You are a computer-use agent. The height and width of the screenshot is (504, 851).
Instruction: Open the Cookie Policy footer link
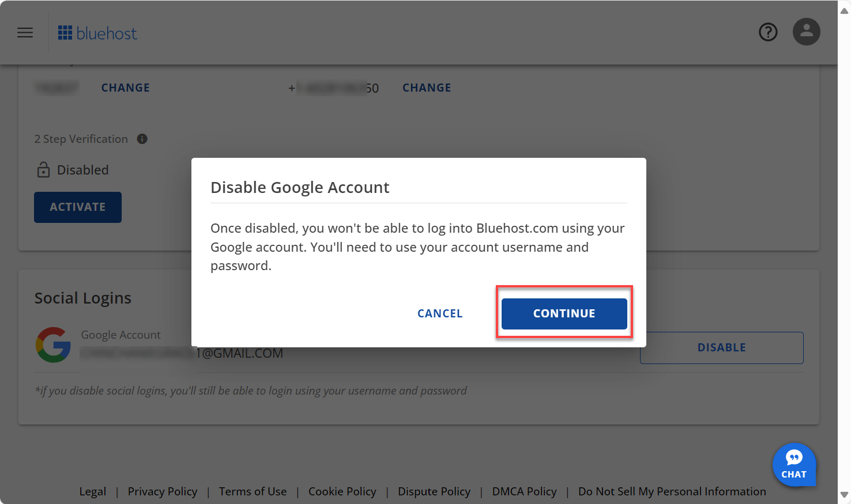pyautogui.click(x=342, y=491)
